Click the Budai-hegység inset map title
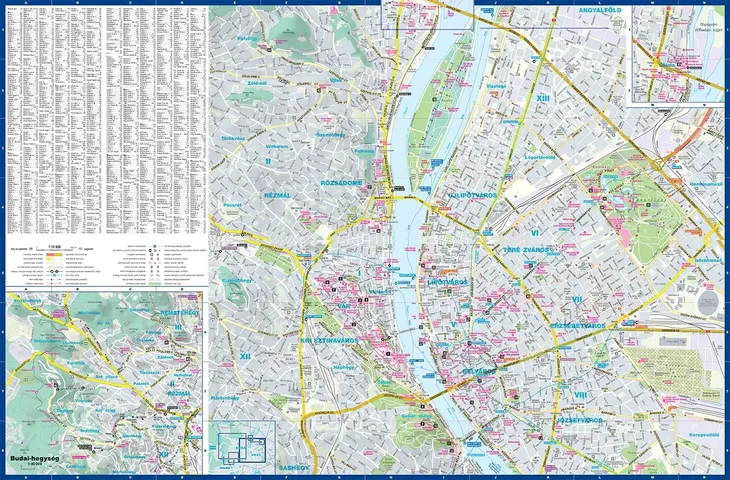Image resolution: width=730 pixels, height=480 pixels. click(x=35, y=459)
